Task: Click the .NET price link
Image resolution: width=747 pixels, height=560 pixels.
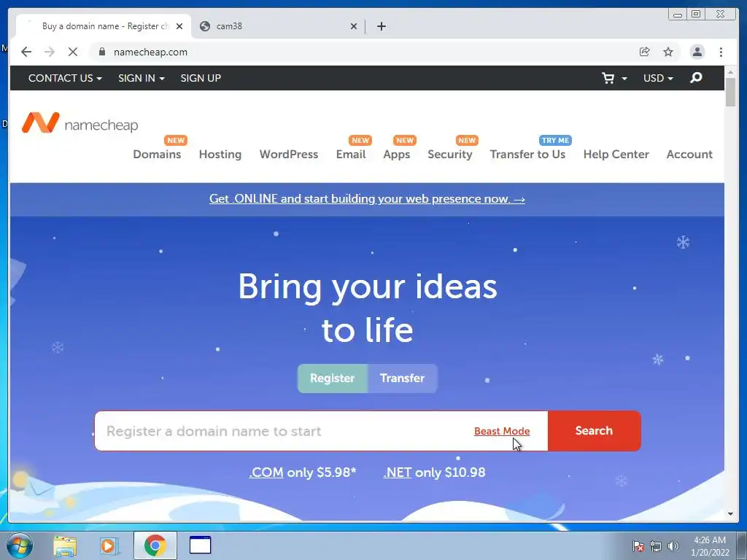Action: pyautogui.click(x=398, y=472)
